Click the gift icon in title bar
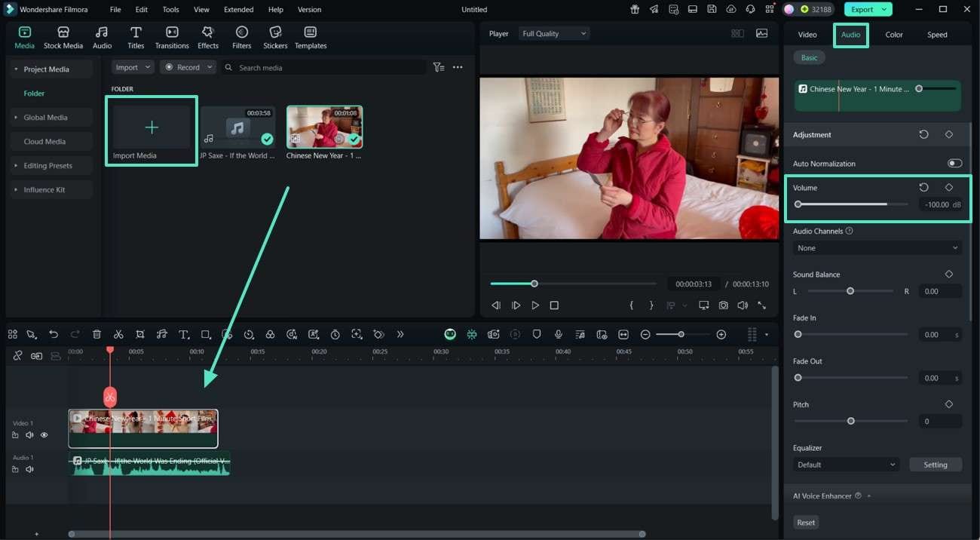Image resolution: width=980 pixels, height=540 pixels. [635, 10]
